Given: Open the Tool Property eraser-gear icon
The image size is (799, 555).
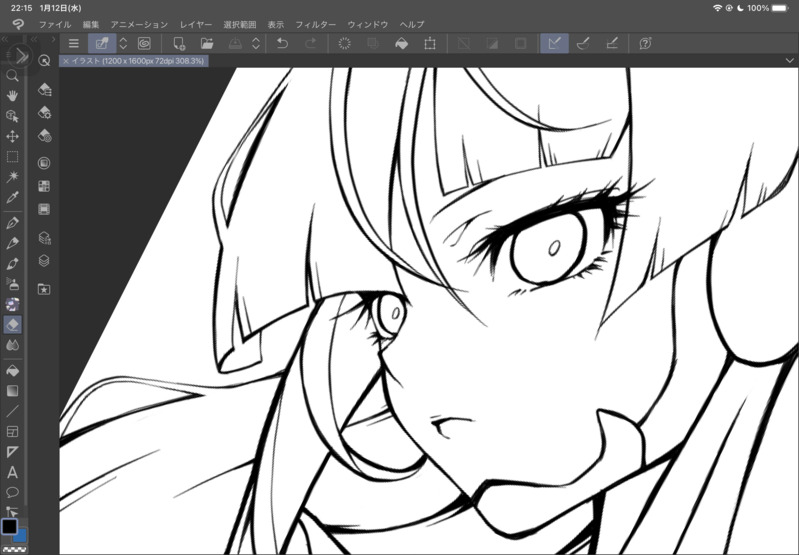Looking at the screenshot, I should [44, 112].
